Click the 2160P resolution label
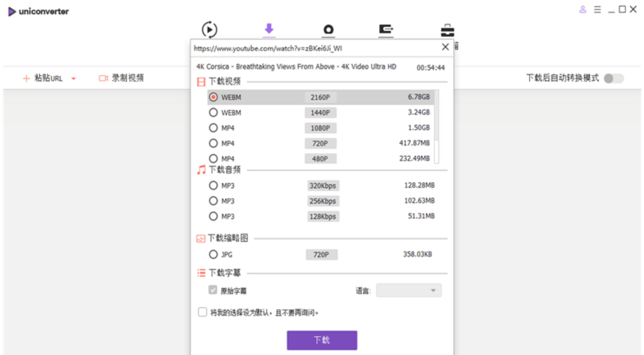The image size is (644, 355). point(321,98)
